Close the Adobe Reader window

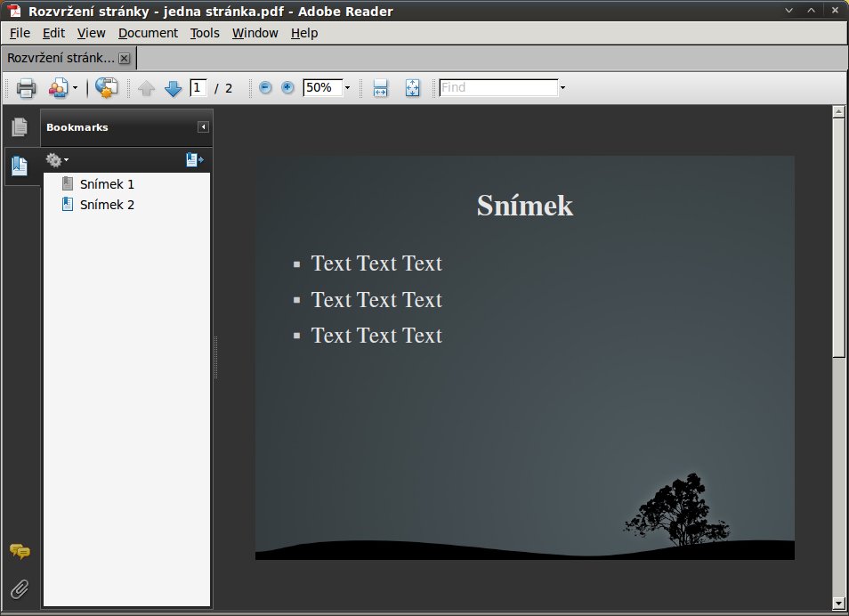pos(835,11)
